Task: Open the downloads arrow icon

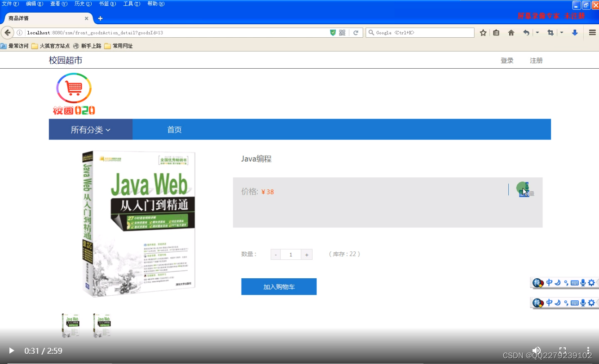Action: [575, 32]
